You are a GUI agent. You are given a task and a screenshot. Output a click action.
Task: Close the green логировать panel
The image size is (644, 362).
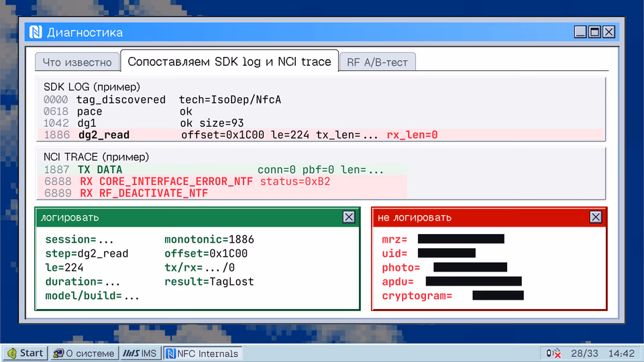349,217
